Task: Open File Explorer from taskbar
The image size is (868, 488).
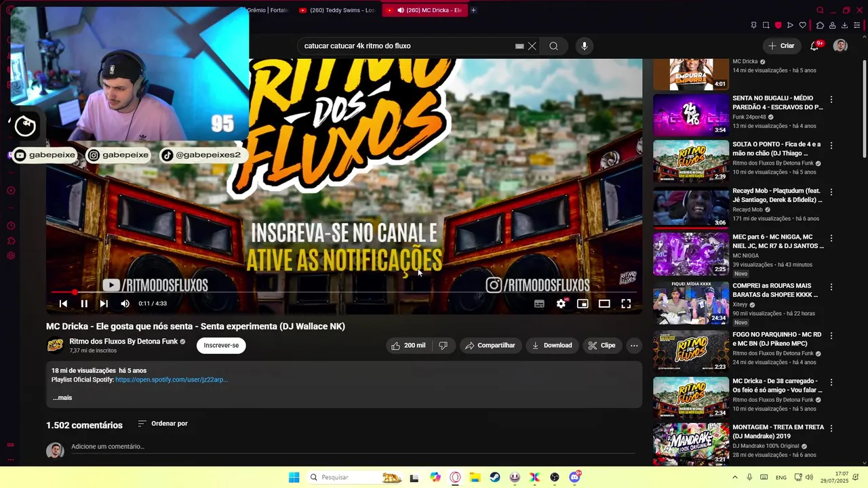Action: 475,477
